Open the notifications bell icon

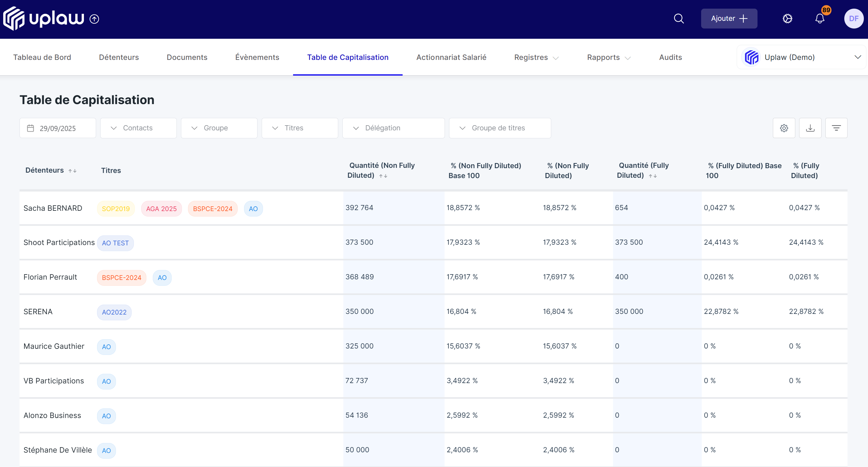(x=820, y=19)
